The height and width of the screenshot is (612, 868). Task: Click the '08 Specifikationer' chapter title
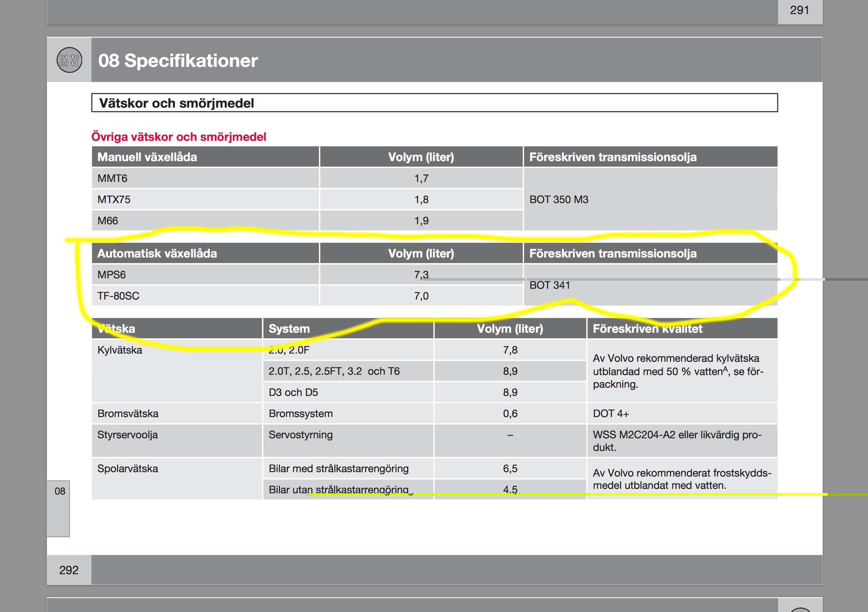pos(178,60)
